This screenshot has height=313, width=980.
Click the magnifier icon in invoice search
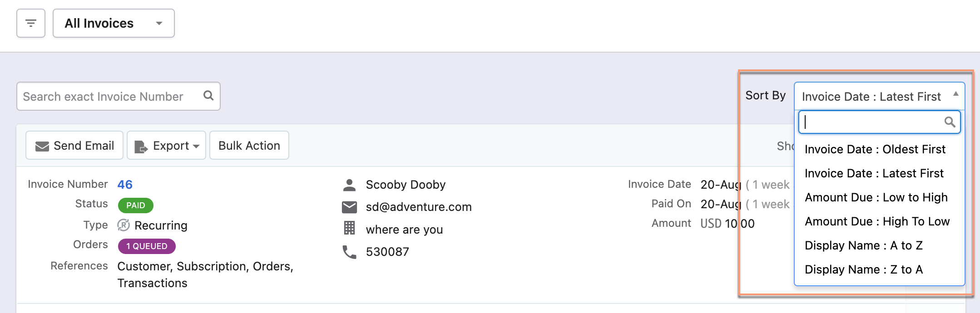click(208, 95)
